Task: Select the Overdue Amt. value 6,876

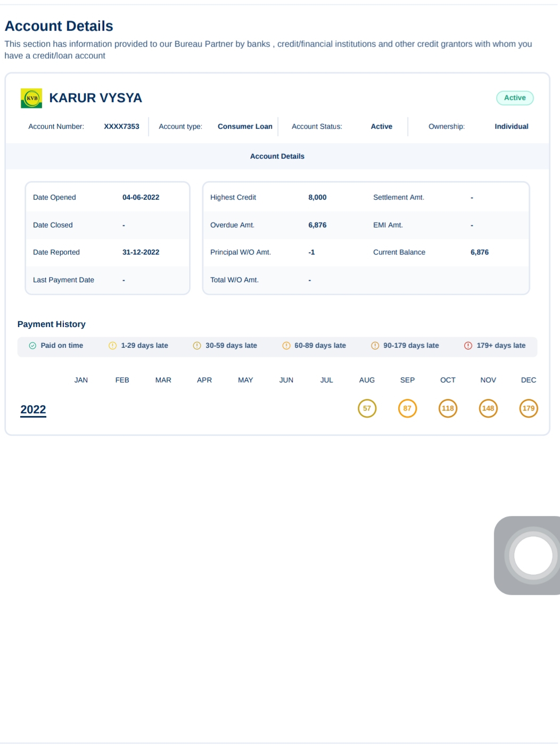Action: (x=317, y=225)
